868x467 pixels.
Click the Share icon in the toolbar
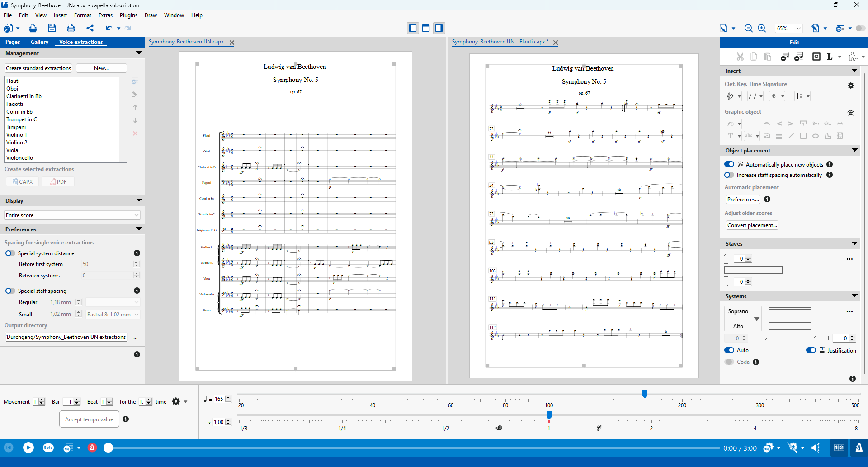coord(90,28)
